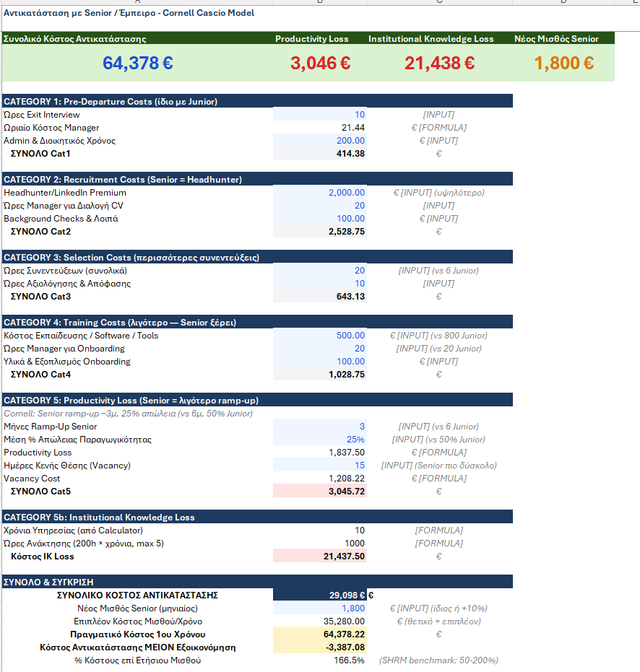Select the 166.5% cost of annual salary cell
Viewport: 640px width, 672px height.
coord(320,660)
